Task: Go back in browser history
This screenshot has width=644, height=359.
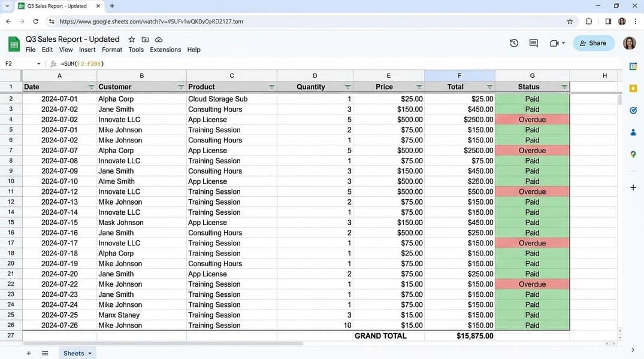Action: pos(8,22)
